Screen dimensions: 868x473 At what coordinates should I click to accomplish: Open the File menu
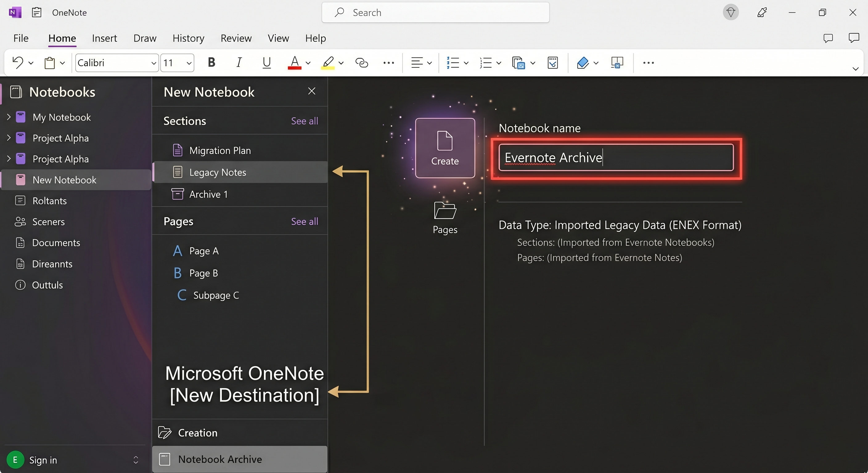(x=21, y=38)
